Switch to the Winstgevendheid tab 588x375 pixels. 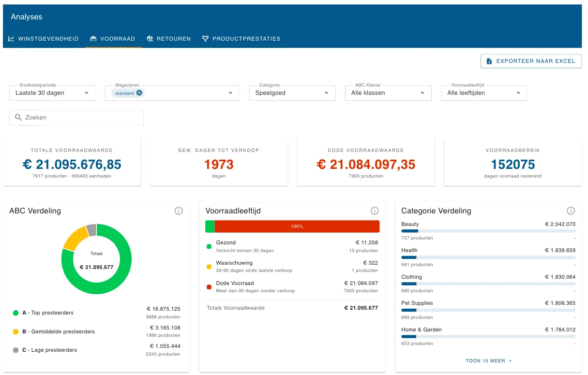click(43, 39)
